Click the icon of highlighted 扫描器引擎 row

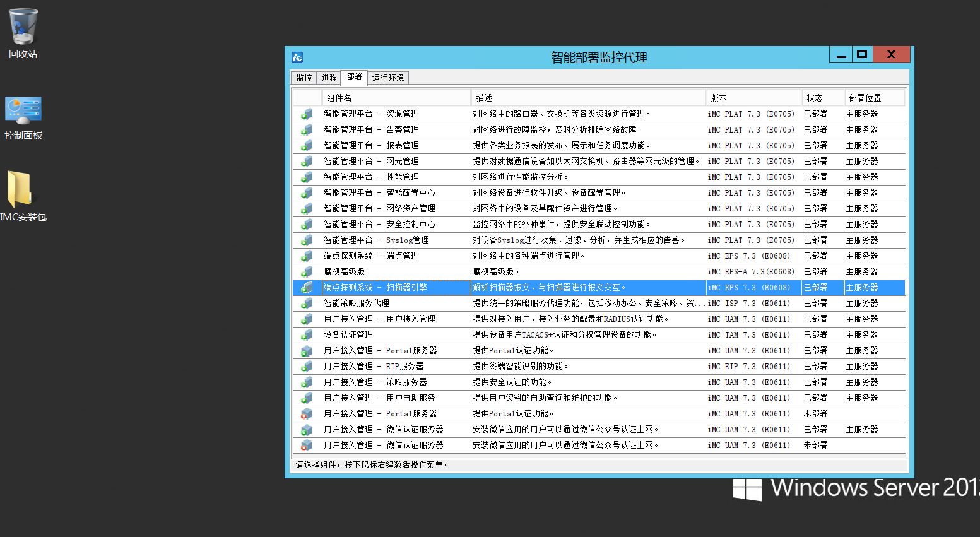tap(307, 288)
